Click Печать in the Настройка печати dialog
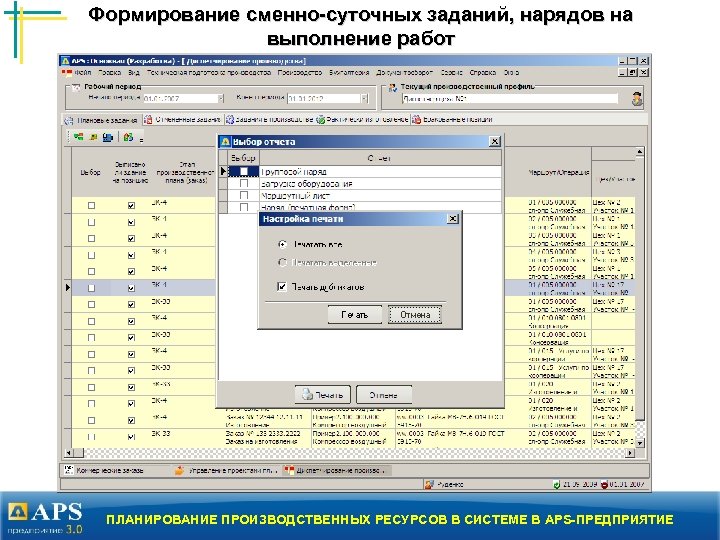 click(x=354, y=315)
